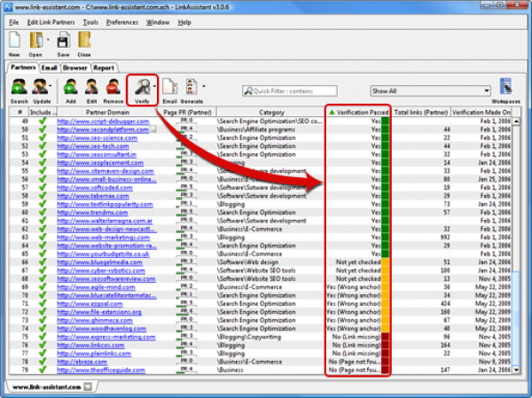Image resolution: width=532 pixels, height=398 pixels.
Task: Open the Workspaces icon
Action: 506,87
